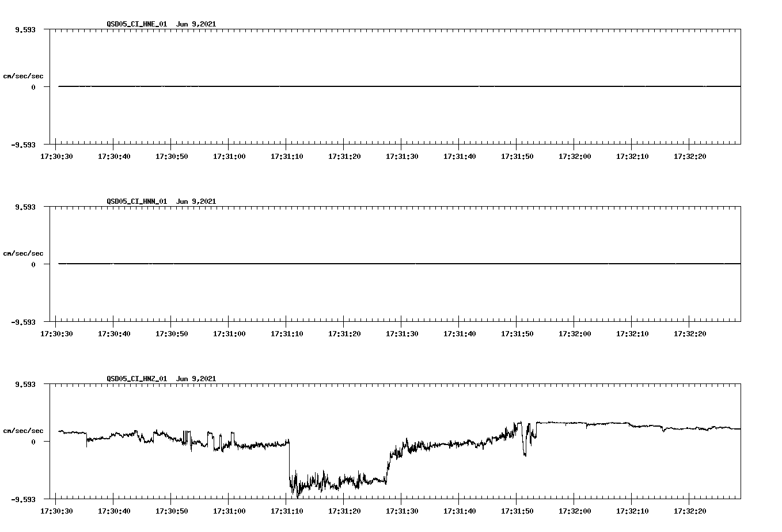Click the HNE plot lower limit -9.593

click(x=24, y=145)
